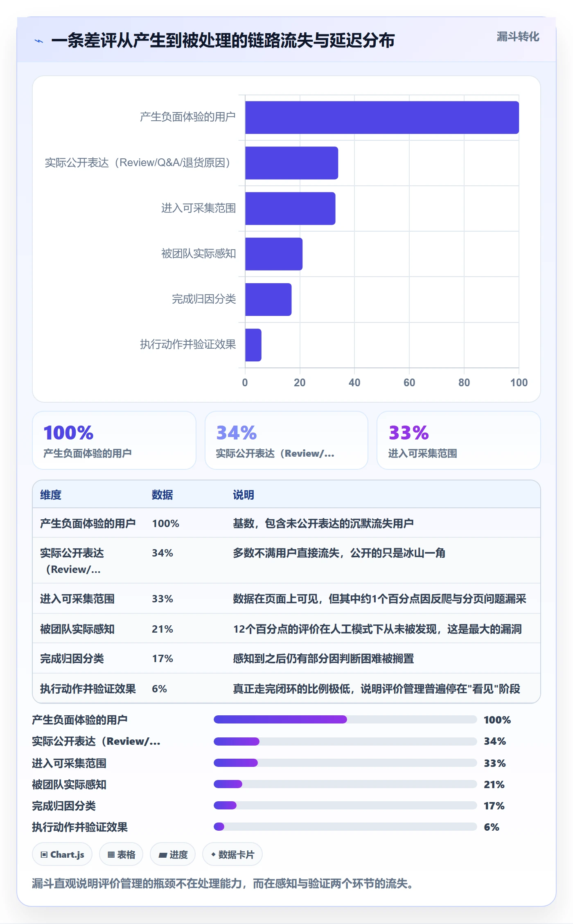This screenshot has width=573, height=924.
Task: Click the 产生负面体验的用户 chart bar
Action: point(382,117)
